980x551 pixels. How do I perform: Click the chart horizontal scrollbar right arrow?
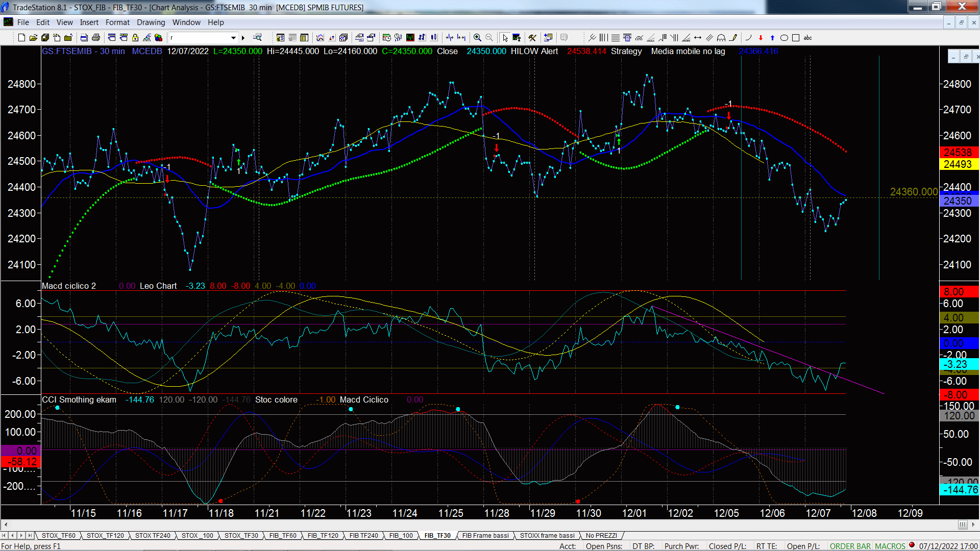pyautogui.click(x=974, y=524)
